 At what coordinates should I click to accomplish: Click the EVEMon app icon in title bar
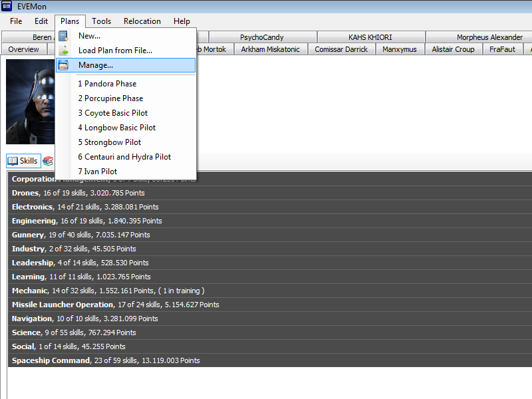coord(7,6)
